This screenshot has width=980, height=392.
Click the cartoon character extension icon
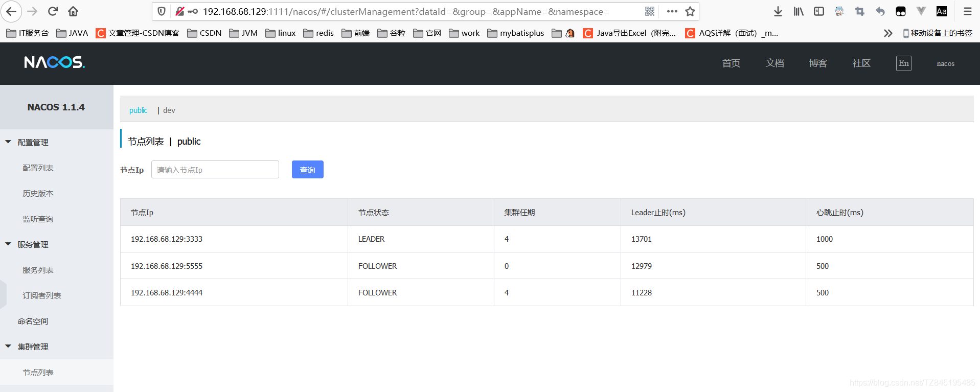point(839,11)
